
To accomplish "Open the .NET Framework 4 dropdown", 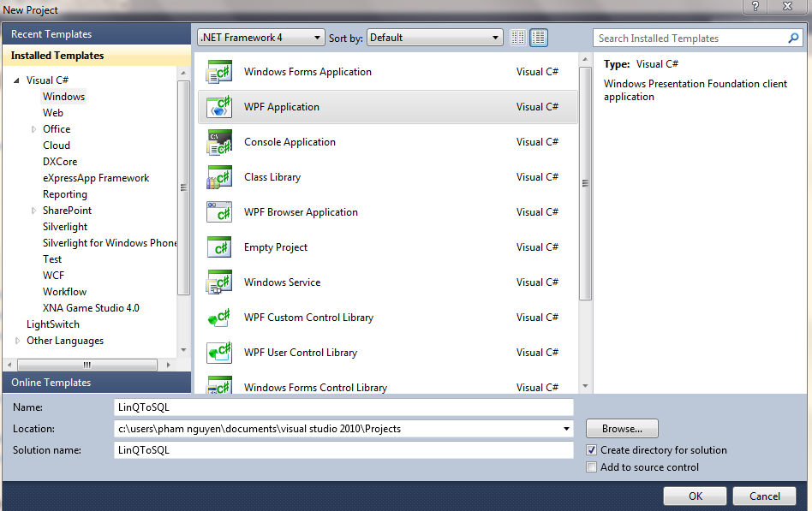I will 261,38.
